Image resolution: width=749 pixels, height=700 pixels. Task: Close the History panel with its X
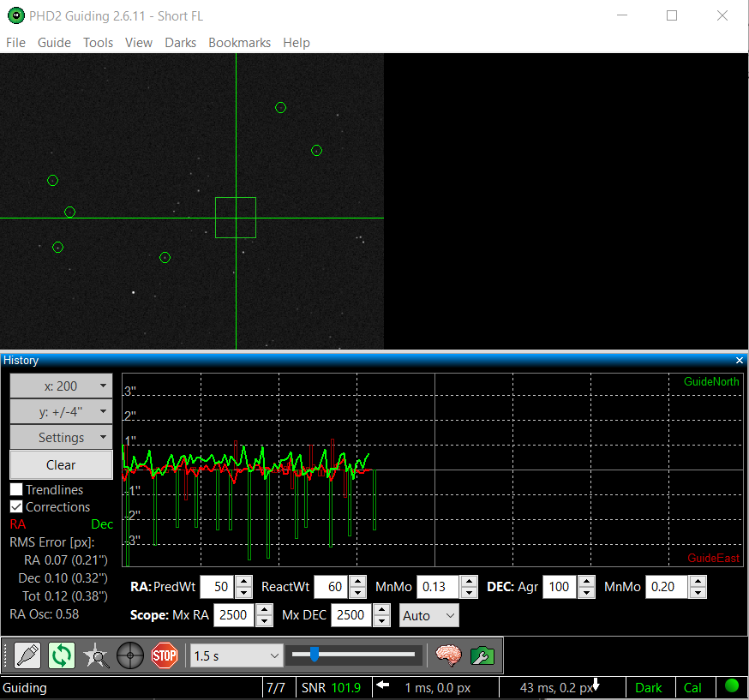(740, 361)
